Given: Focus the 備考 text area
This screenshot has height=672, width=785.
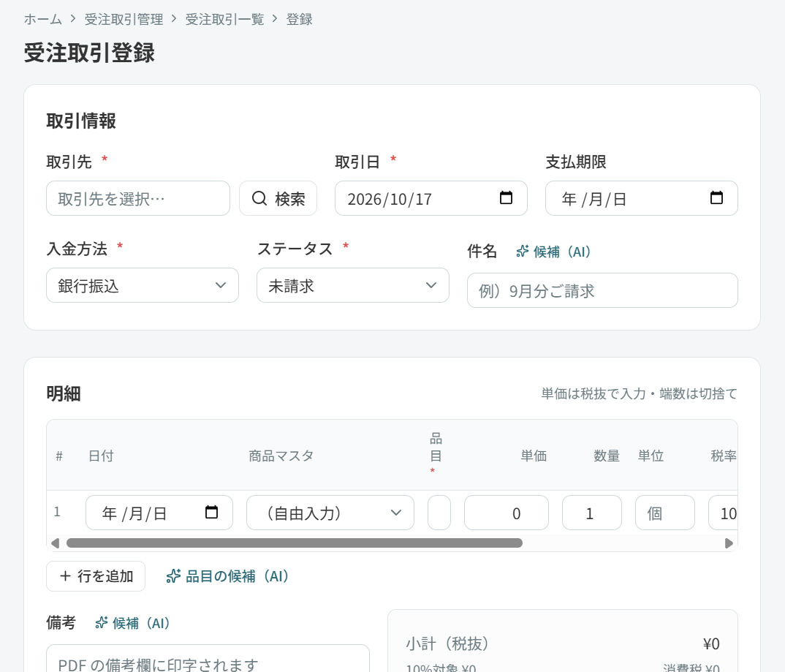Looking at the screenshot, I should click(x=208, y=659).
